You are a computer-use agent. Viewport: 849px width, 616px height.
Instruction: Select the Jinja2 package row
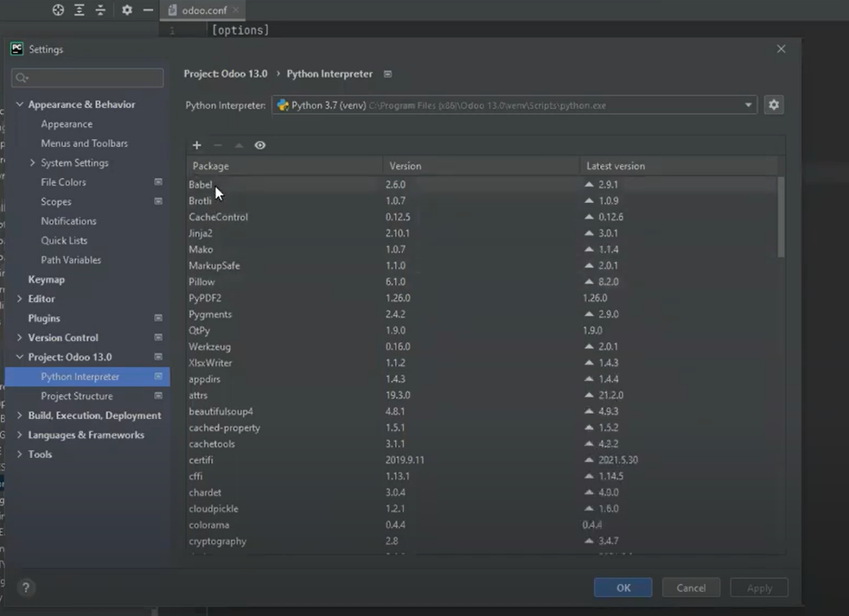(x=482, y=233)
